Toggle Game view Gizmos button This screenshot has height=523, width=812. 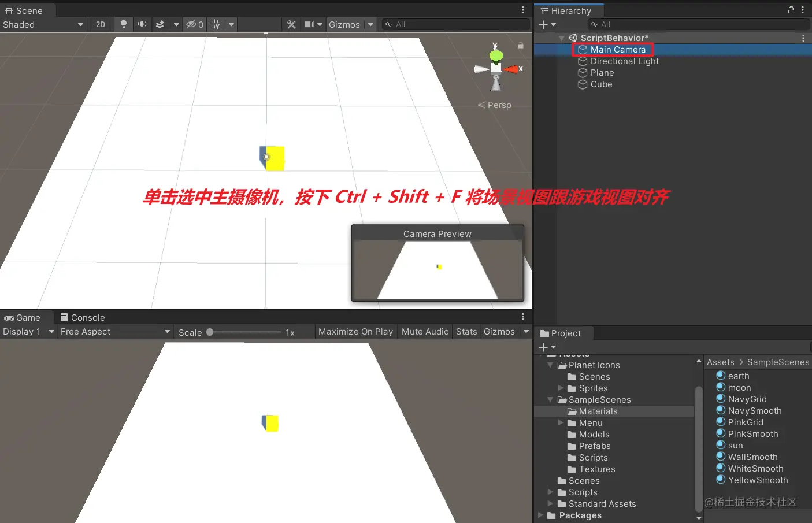tap(499, 332)
